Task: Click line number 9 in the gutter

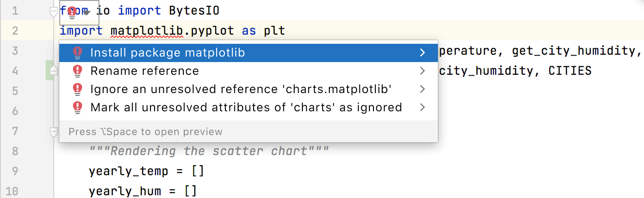Action: point(16,172)
